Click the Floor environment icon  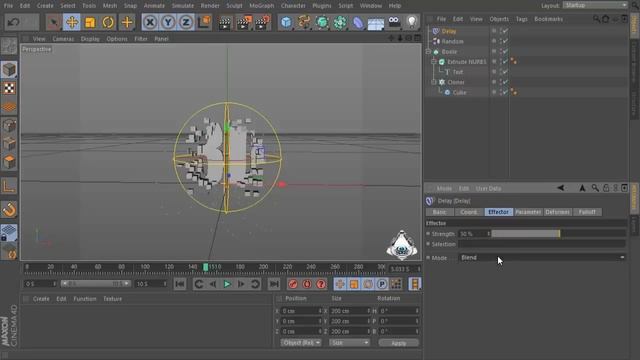[x=376, y=23]
